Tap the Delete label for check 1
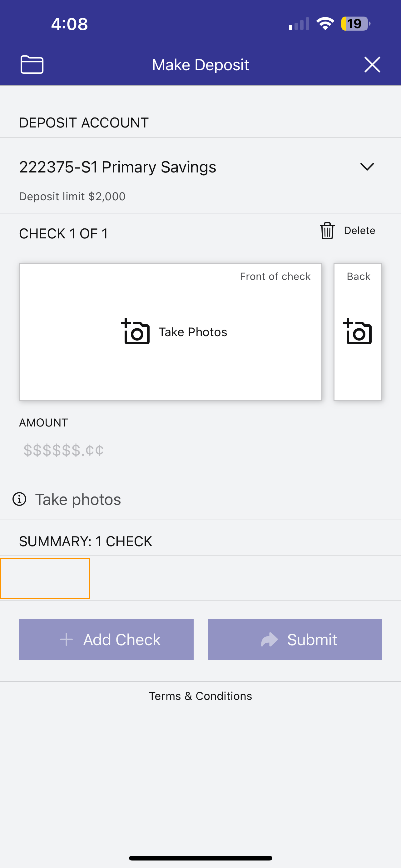Image resolution: width=401 pixels, height=868 pixels. click(x=359, y=231)
